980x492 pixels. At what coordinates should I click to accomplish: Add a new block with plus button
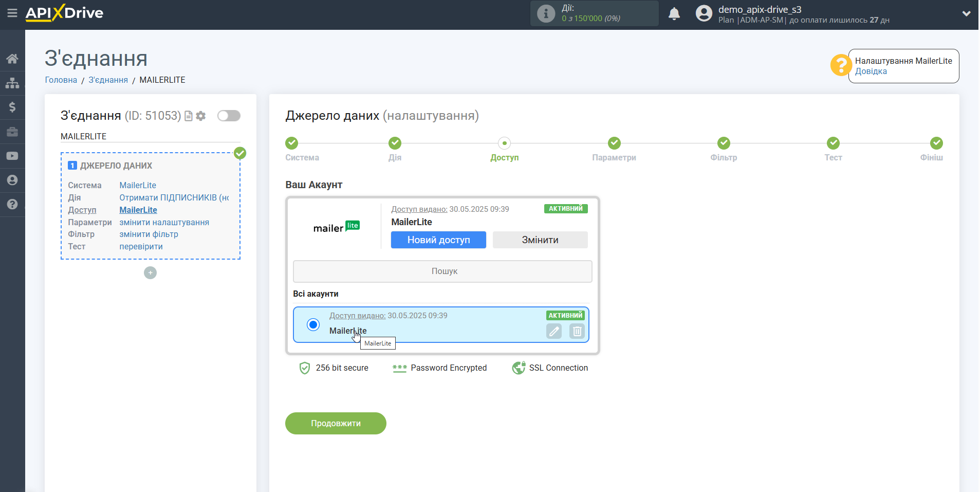(x=150, y=272)
